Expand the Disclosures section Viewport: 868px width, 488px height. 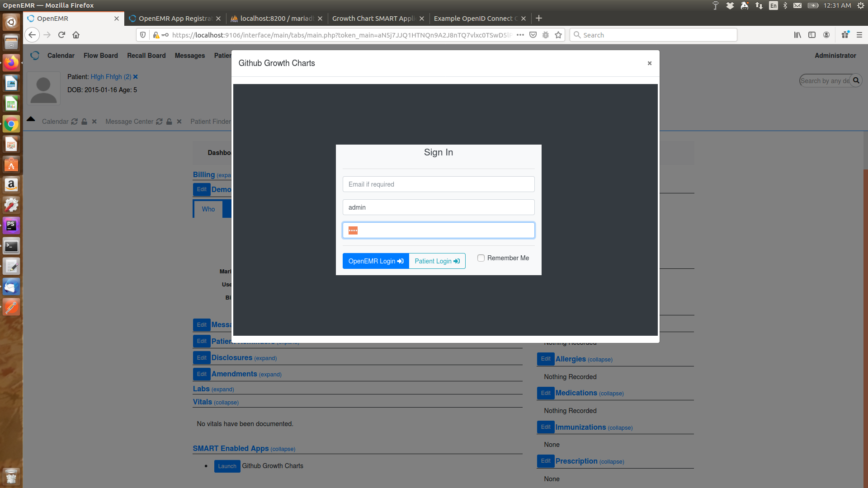tap(265, 358)
